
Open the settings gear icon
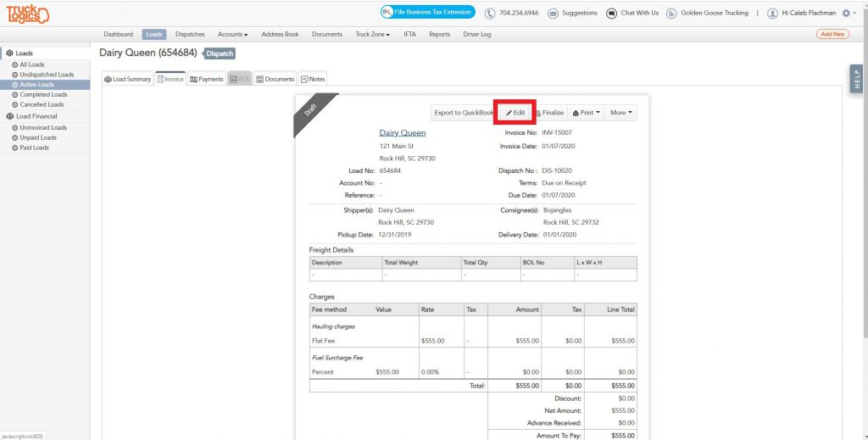(846, 13)
